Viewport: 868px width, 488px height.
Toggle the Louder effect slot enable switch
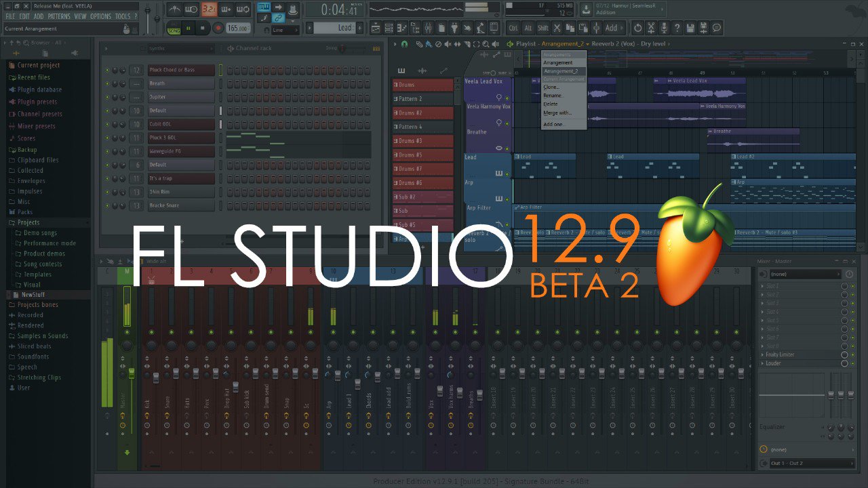(852, 363)
